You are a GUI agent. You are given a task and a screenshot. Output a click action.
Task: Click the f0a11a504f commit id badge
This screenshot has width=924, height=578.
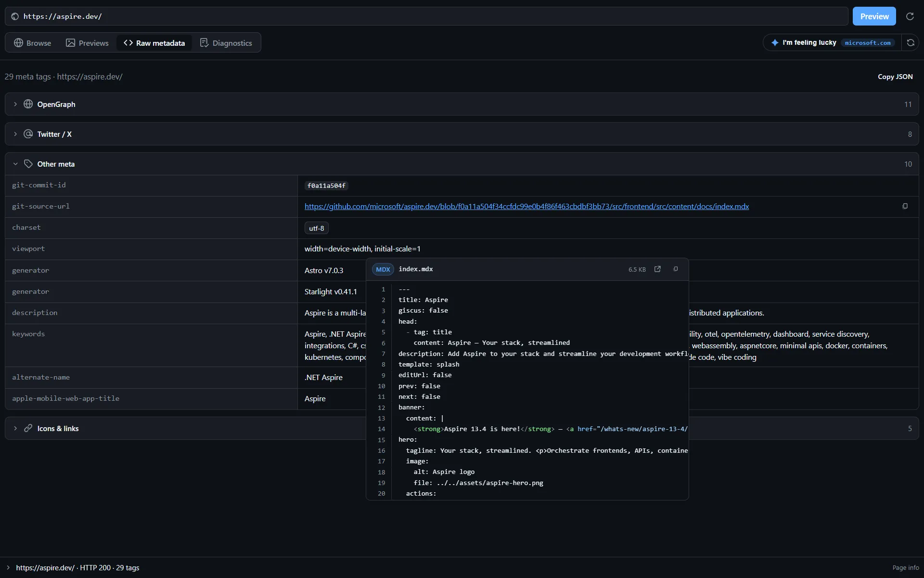coord(326,185)
